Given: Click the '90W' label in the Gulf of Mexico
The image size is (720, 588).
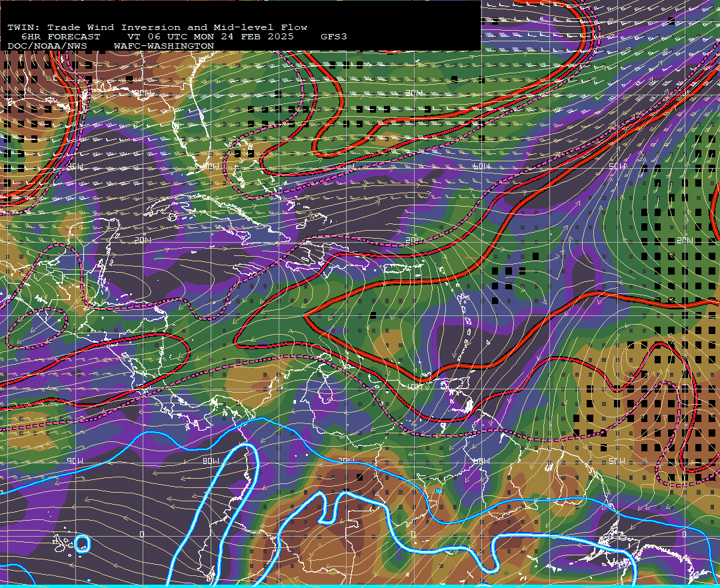Looking at the screenshot, I should (x=75, y=167).
